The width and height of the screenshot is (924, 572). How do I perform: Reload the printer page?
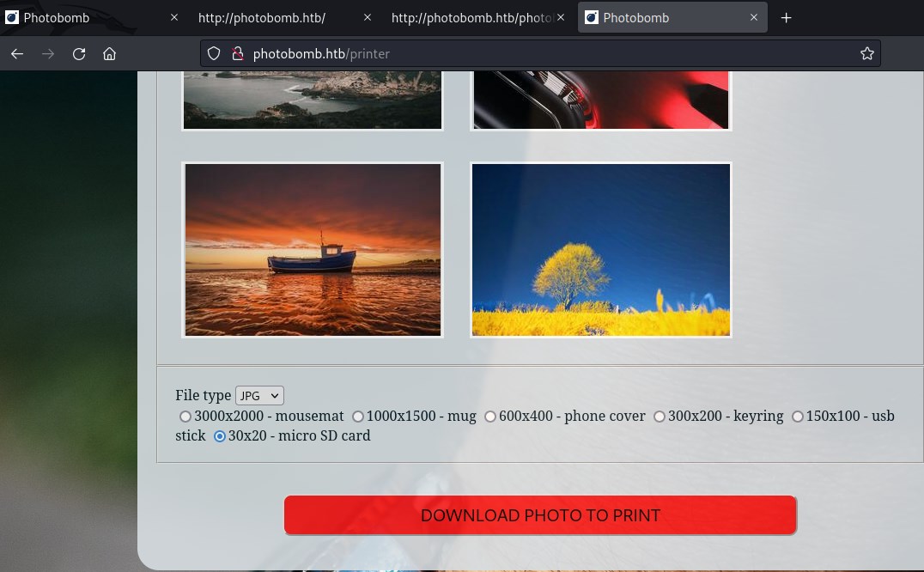(79, 53)
